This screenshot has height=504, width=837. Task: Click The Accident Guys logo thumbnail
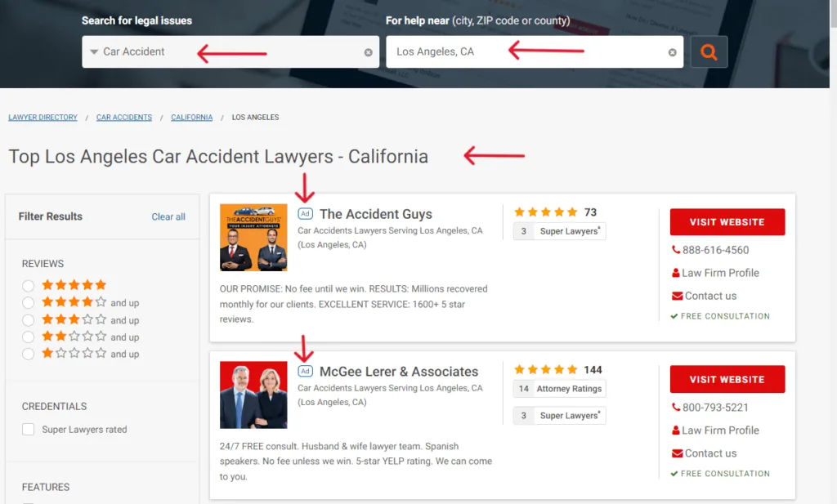253,238
